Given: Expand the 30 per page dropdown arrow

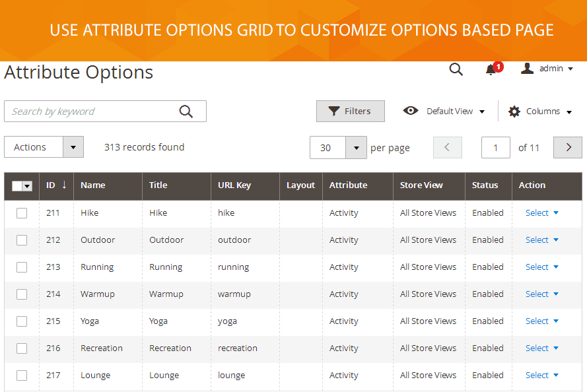Looking at the screenshot, I should pos(356,148).
